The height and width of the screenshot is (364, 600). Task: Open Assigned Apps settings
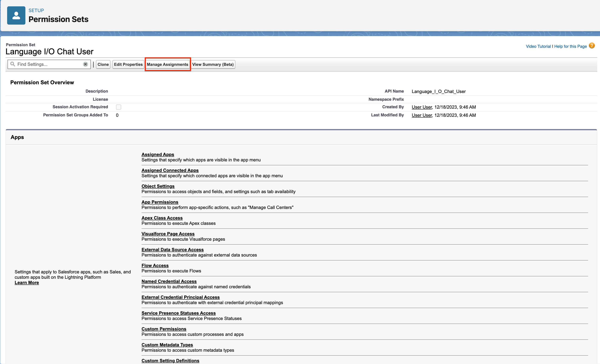[158, 154]
